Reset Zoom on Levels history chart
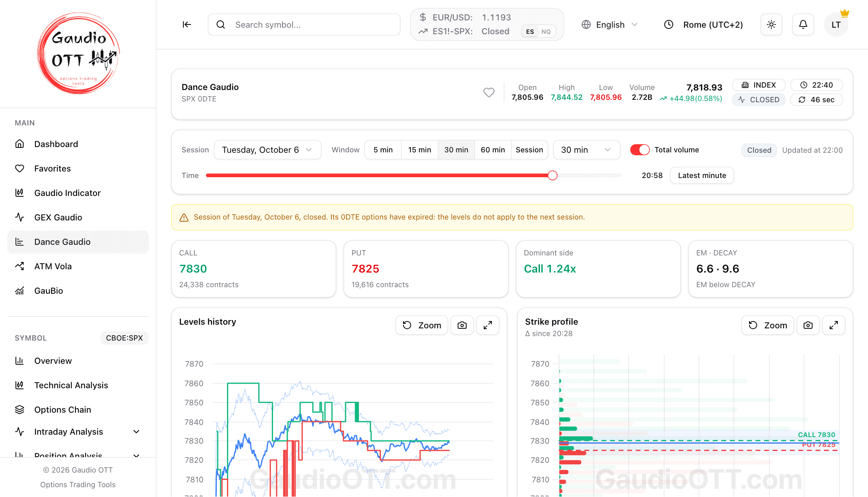The image size is (868, 497). 422,325
